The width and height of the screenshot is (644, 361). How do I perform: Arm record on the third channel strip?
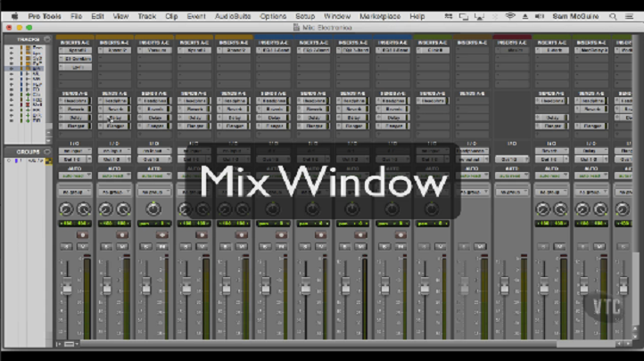click(161, 234)
